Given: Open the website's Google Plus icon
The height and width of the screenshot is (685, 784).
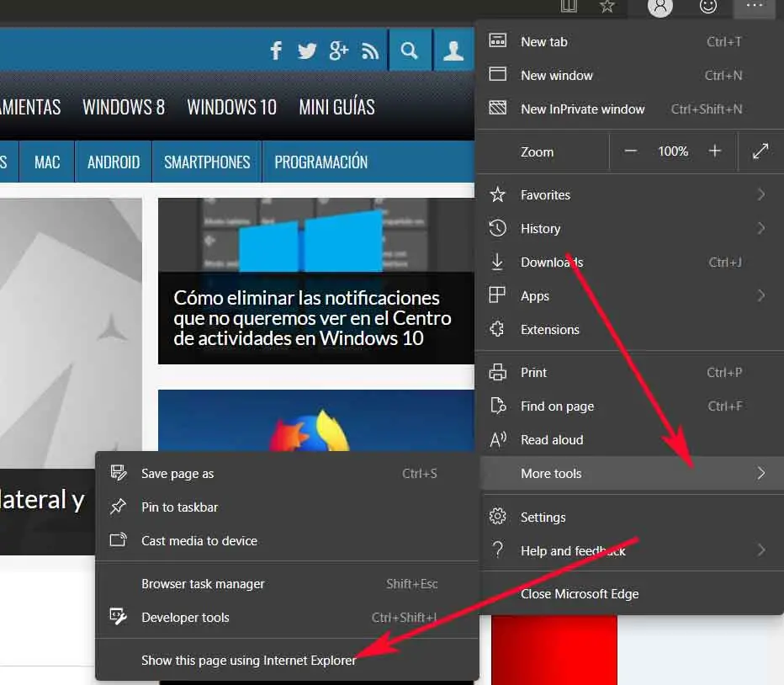Looking at the screenshot, I should tap(338, 50).
